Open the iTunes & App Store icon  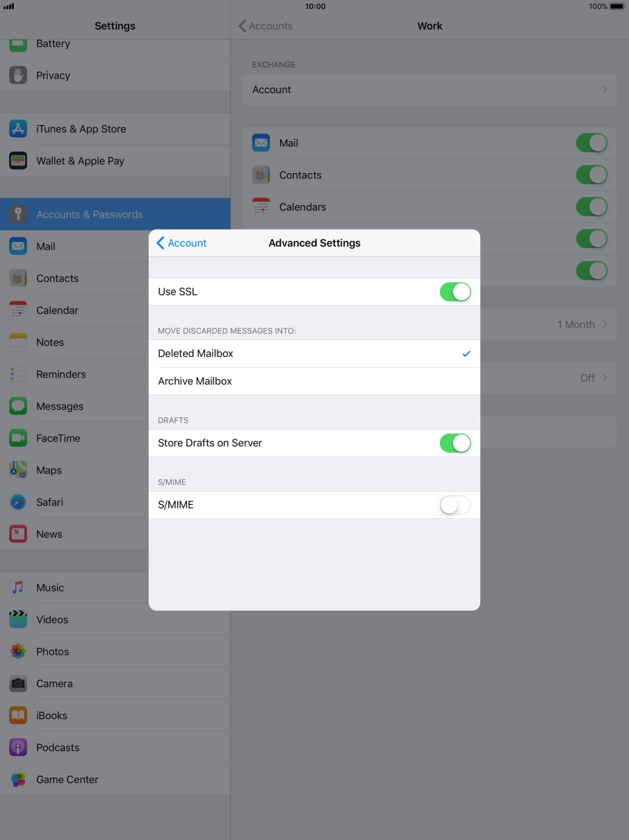[18, 129]
